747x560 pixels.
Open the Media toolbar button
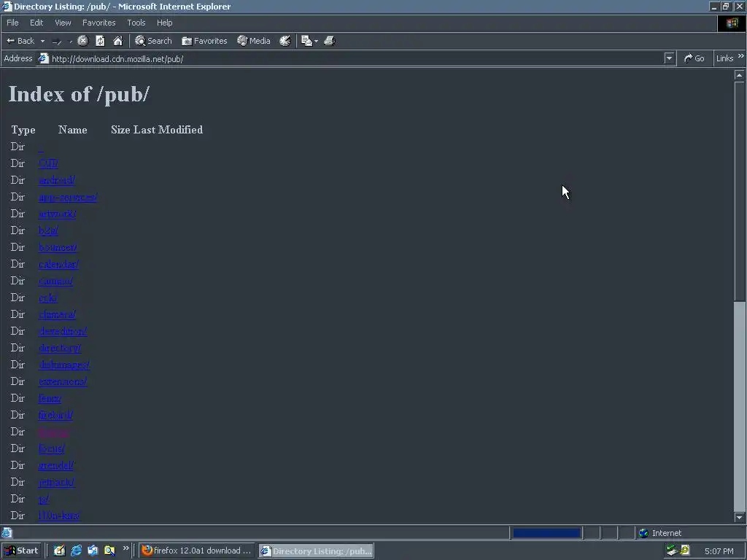coord(254,41)
